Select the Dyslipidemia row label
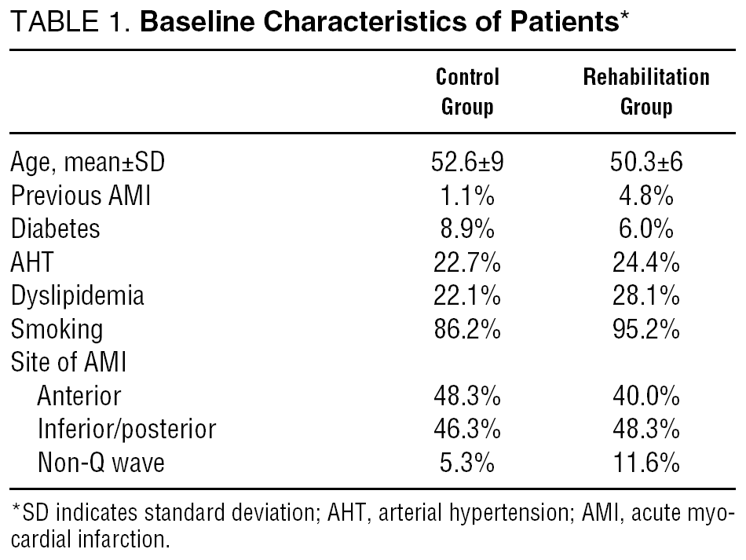 click(x=77, y=296)
